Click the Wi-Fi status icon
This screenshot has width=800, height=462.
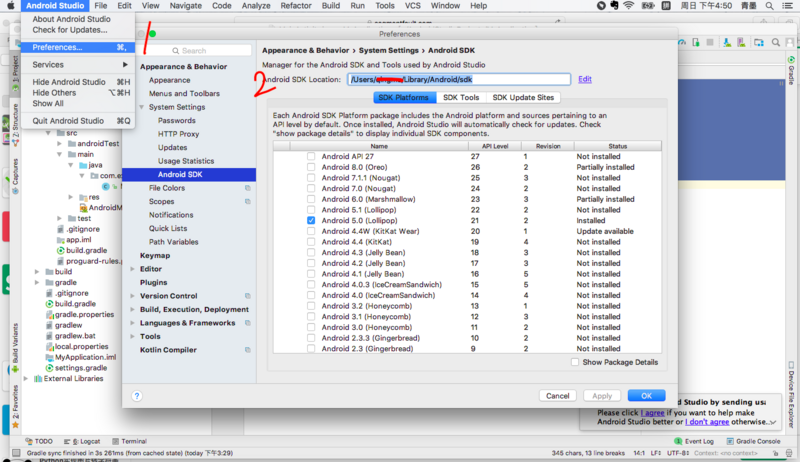click(x=629, y=6)
